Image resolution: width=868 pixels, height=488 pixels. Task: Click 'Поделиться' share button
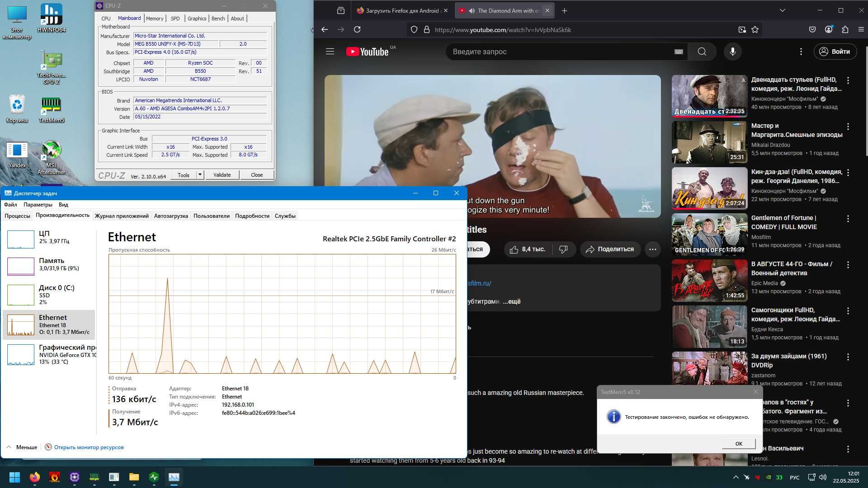(610, 249)
